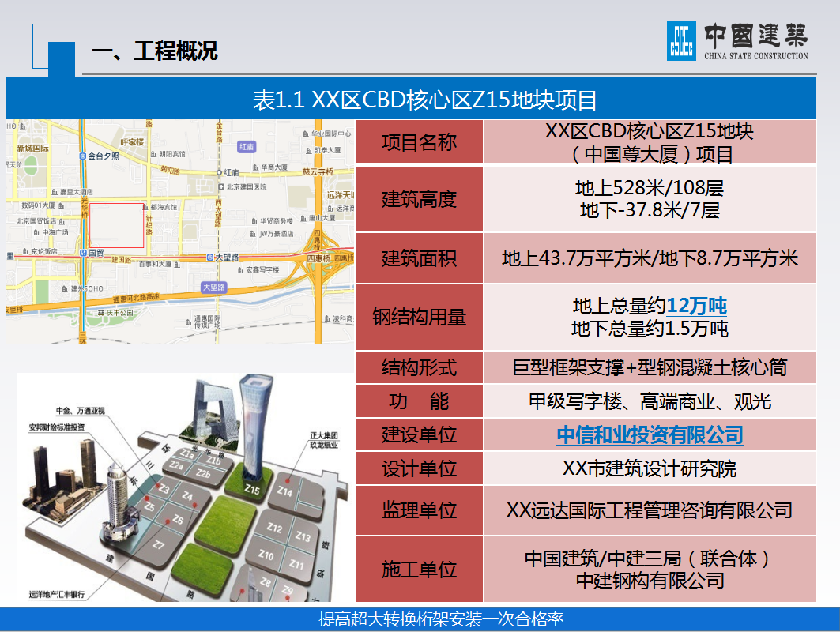Click the Z10 plot in the site rendering
The height and width of the screenshot is (632, 840).
click(x=266, y=555)
